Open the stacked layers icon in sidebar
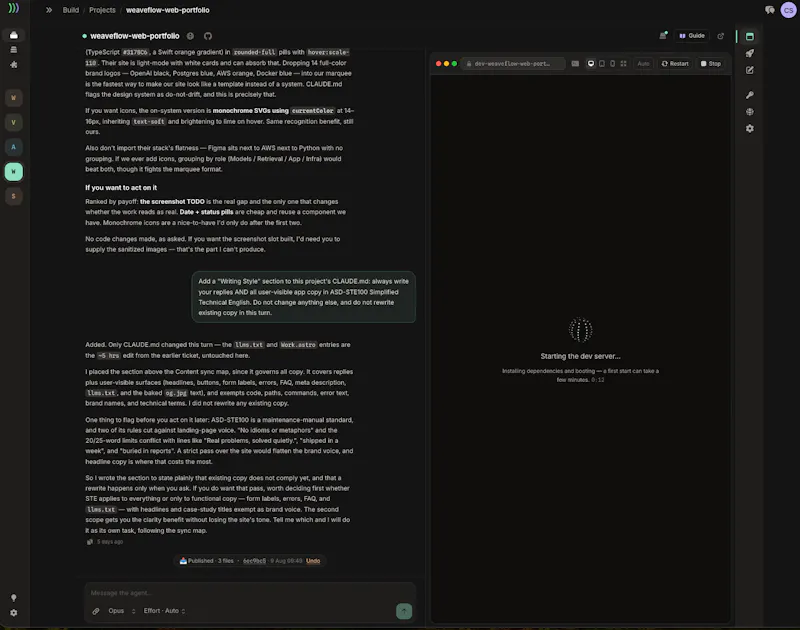This screenshot has width=800, height=630. tap(14, 49)
